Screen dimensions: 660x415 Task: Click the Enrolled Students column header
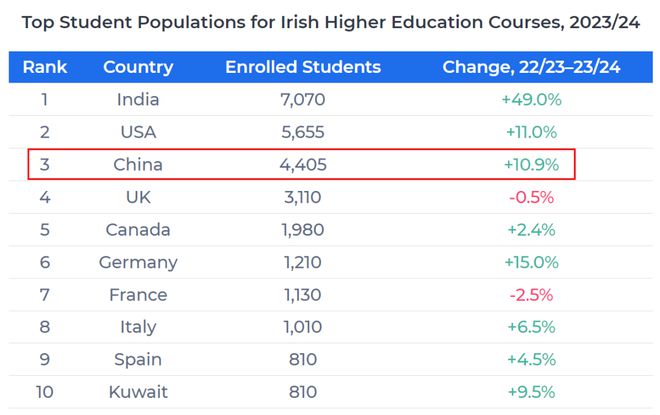point(303,67)
